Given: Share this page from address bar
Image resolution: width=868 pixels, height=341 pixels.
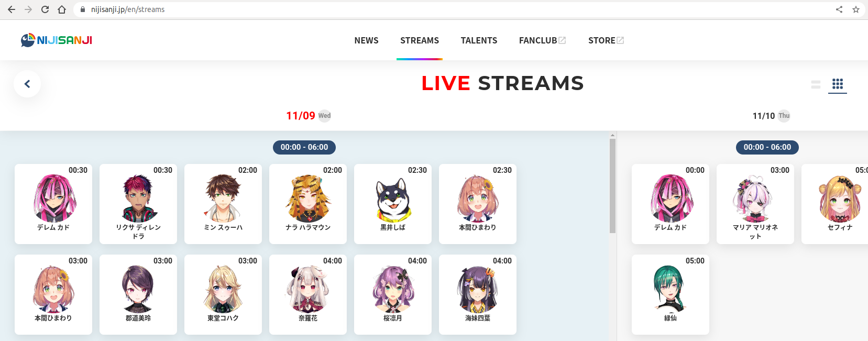Looking at the screenshot, I should coord(839,9).
